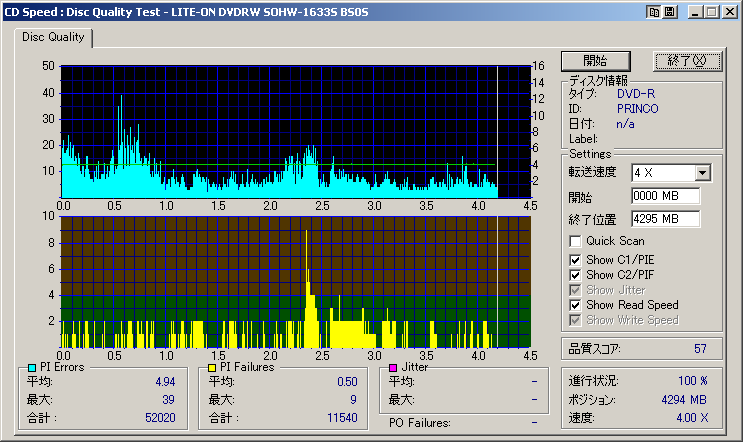Image resolution: width=743 pixels, height=442 pixels.
Task: Click the PO Failures label
Action: click(419, 423)
